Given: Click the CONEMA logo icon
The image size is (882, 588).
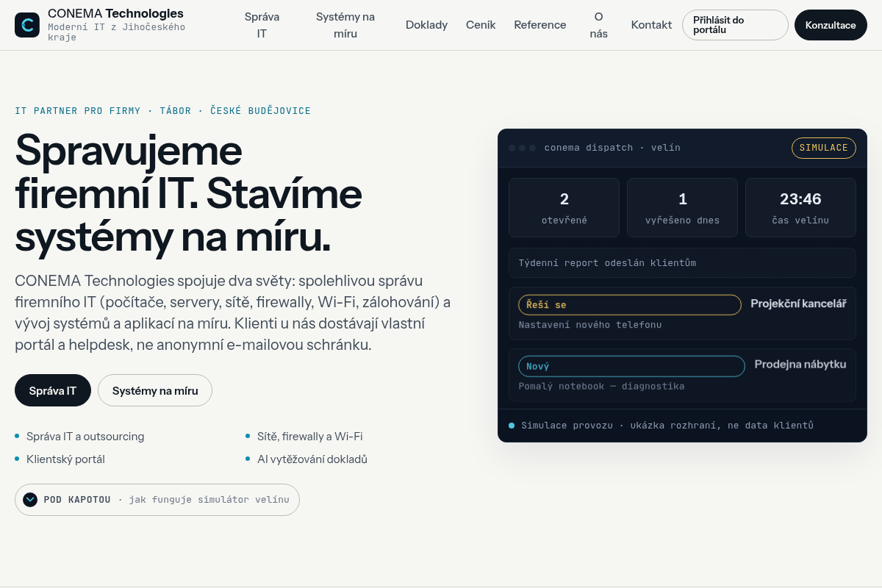Looking at the screenshot, I should tap(27, 25).
